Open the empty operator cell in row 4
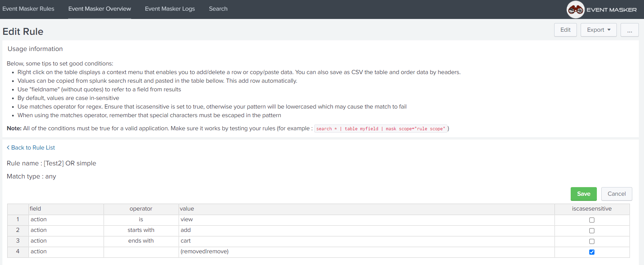 click(141, 252)
